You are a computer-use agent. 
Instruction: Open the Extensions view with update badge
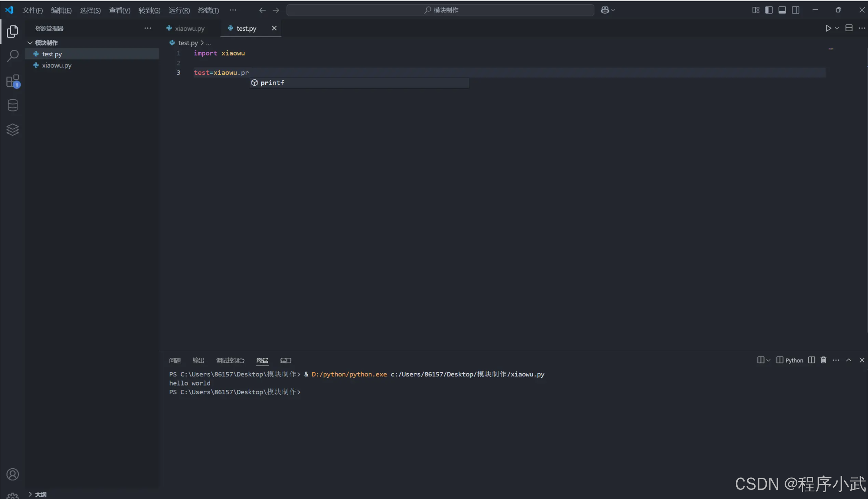click(x=13, y=81)
